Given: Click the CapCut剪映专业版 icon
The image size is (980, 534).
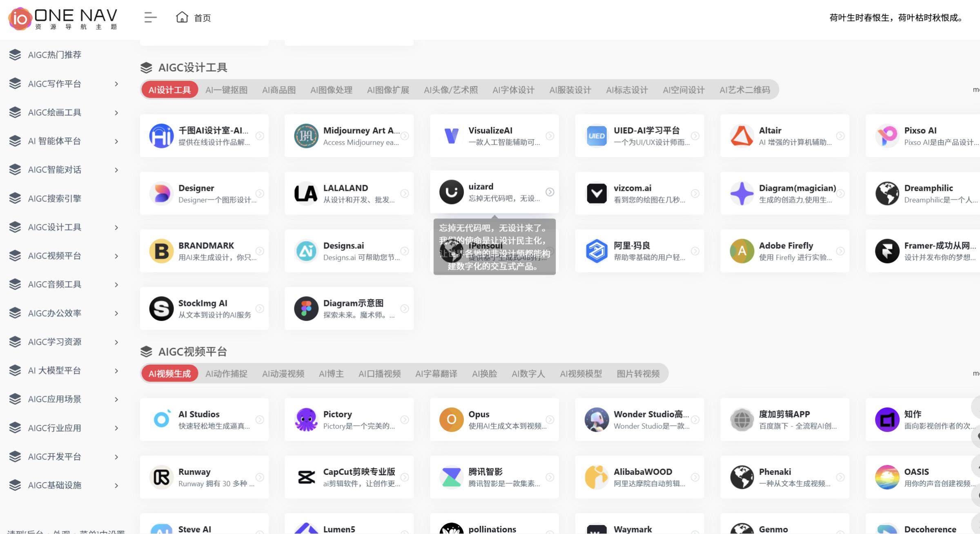Looking at the screenshot, I should 306,477.
